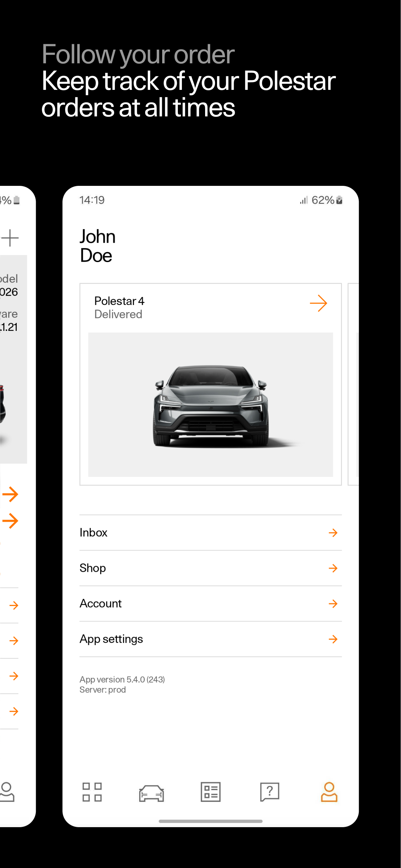Screen dimensions: 401x868
Task: Open the support question mark icon
Action: pyautogui.click(x=269, y=792)
